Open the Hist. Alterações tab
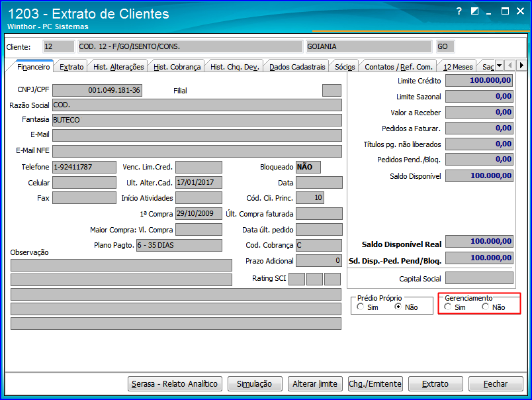 (118, 67)
